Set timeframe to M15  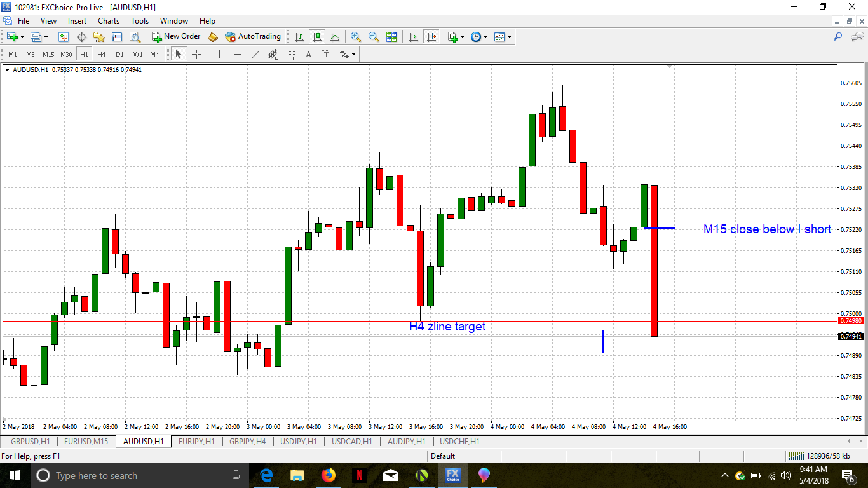click(48, 54)
